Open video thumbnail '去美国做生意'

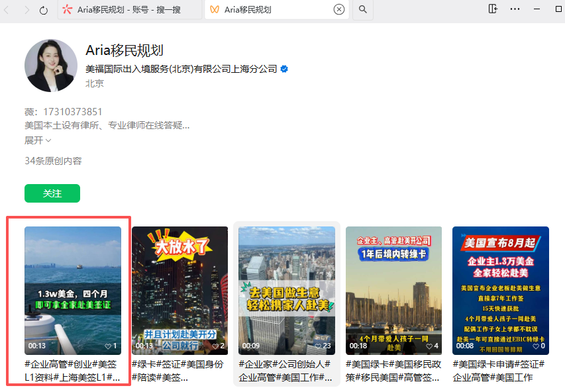(x=287, y=291)
